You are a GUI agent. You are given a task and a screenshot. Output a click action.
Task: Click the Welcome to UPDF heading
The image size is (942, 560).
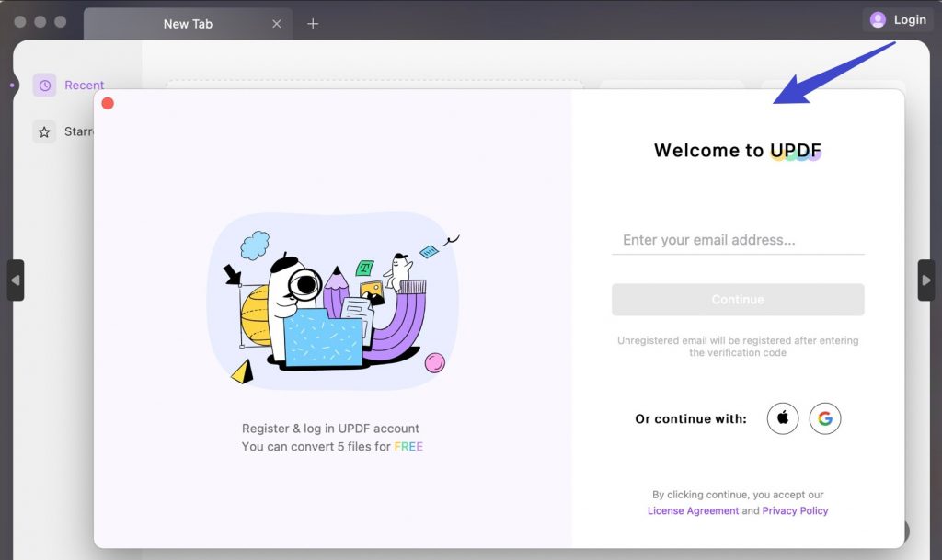[x=737, y=150]
